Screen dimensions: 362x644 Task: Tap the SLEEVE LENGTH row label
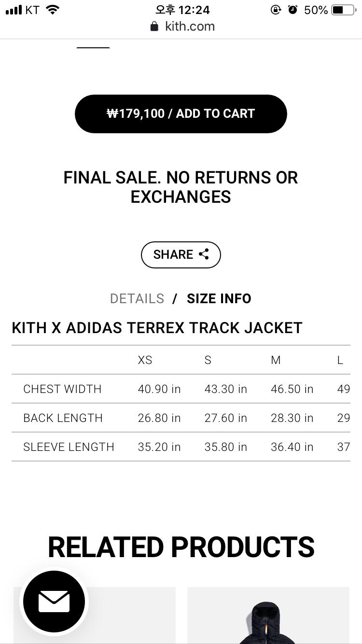69,447
